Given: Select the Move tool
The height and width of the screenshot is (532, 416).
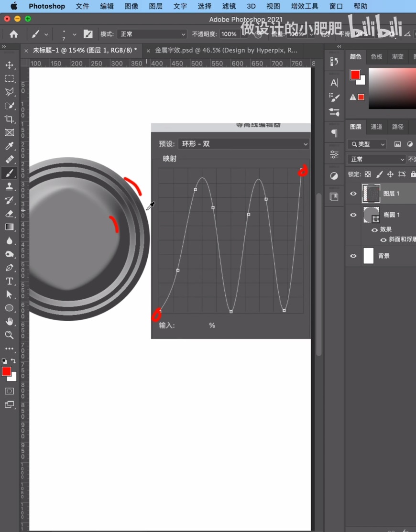Looking at the screenshot, I should coord(9,65).
